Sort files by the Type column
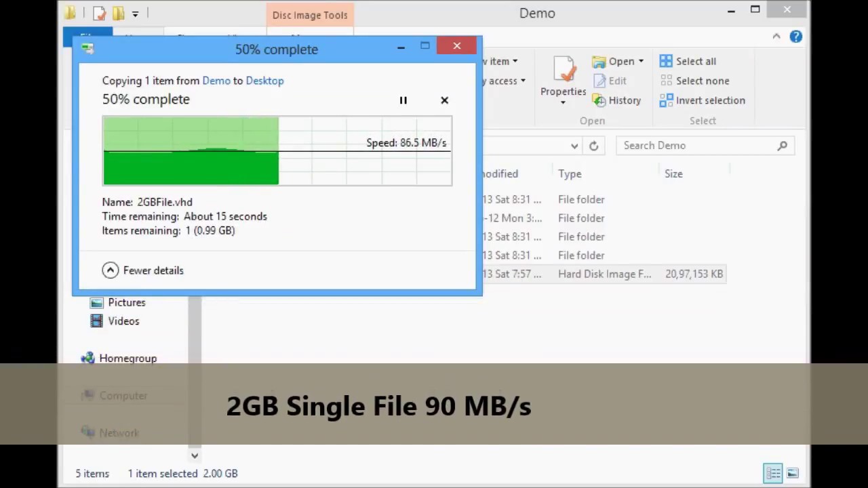This screenshot has height=488, width=868. tap(570, 174)
